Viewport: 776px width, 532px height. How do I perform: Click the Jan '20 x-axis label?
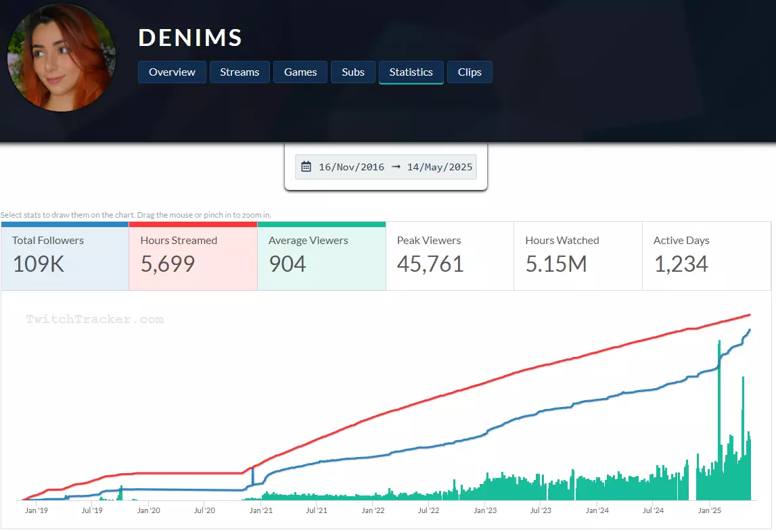click(148, 510)
